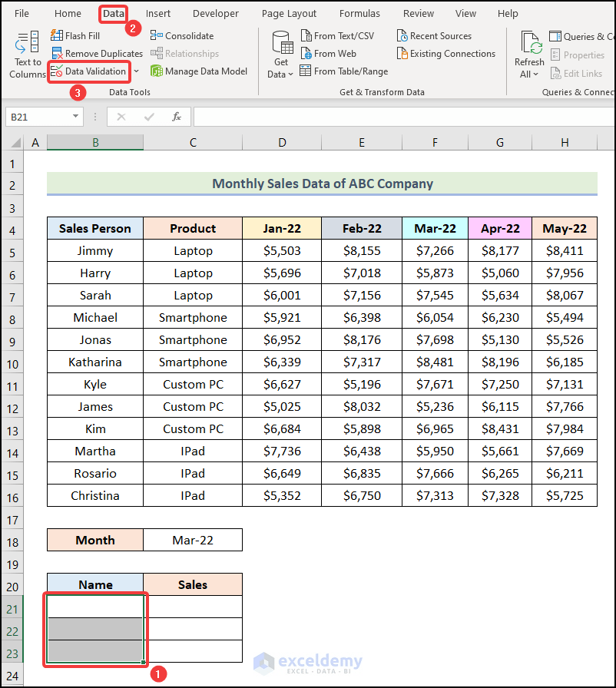Image resolution: width=616 pixels, height=688 pixels.
Task: Open the Edit Links button
Action: pos(578,73)
